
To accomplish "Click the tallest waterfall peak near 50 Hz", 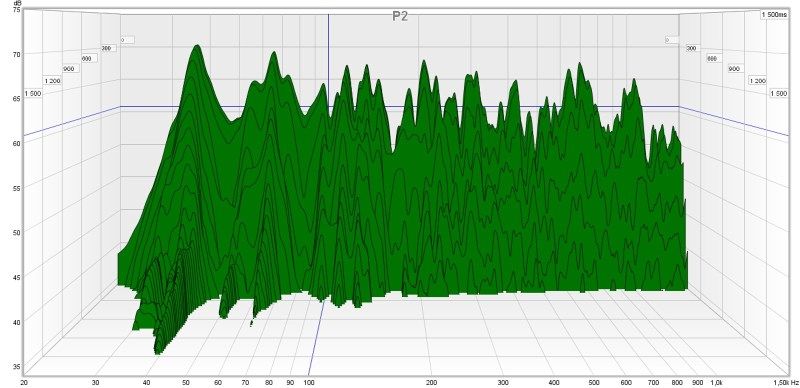I will tap(196, 47).
